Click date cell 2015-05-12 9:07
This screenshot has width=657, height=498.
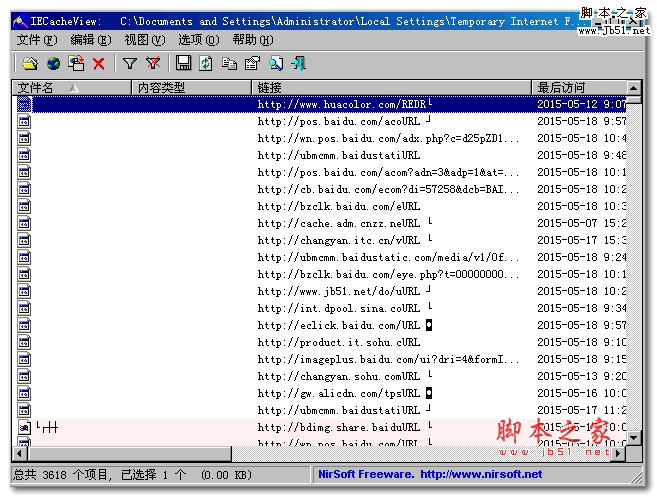(582, 104)
